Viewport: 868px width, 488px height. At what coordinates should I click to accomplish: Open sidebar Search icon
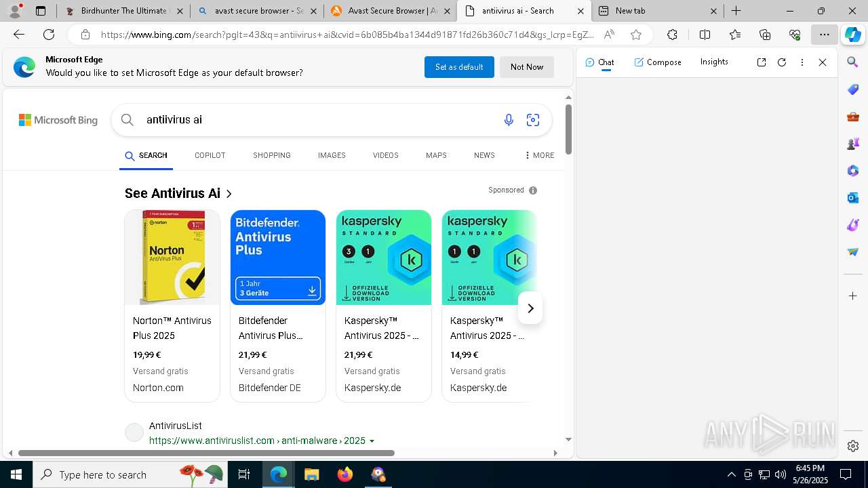(853, 62)
